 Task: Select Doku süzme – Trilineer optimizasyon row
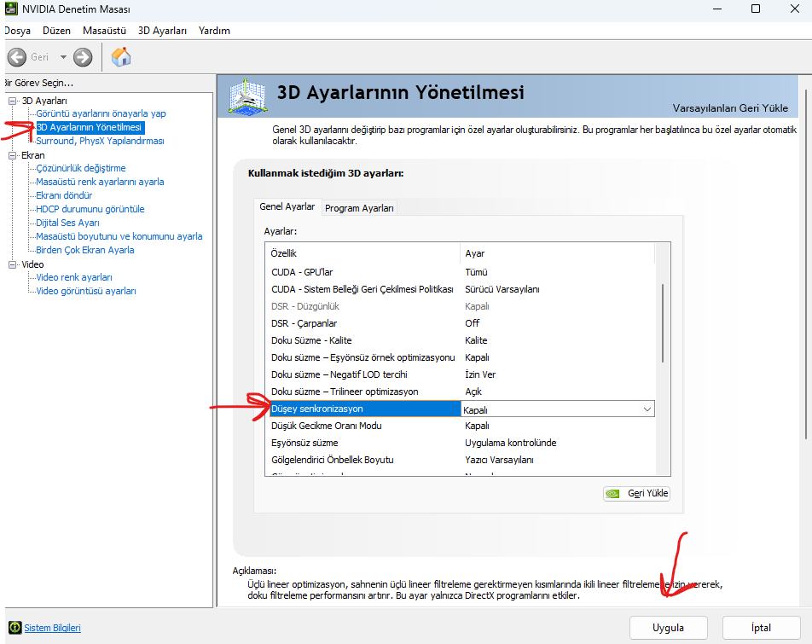pyautogui.click(x=461, y=392)
